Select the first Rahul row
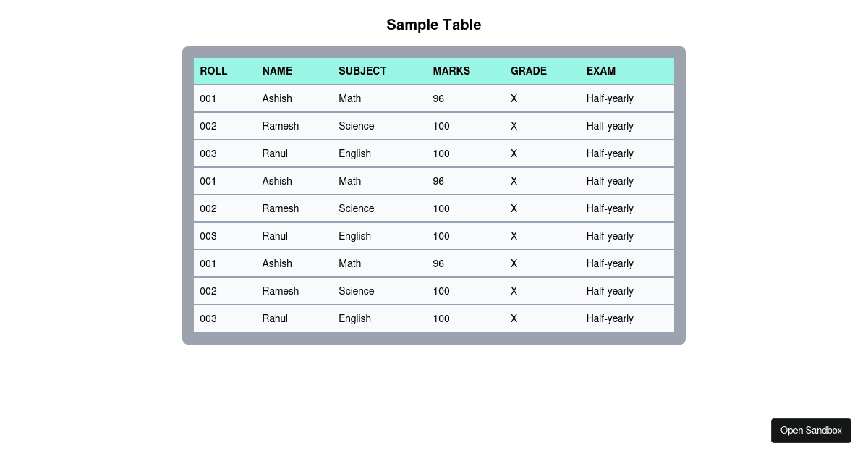 point(275,153)
